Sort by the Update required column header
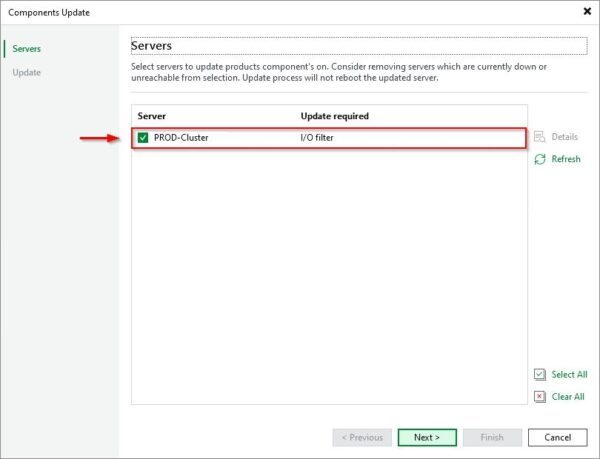Viewport: 600px width, 459px height. coord(335,116)
